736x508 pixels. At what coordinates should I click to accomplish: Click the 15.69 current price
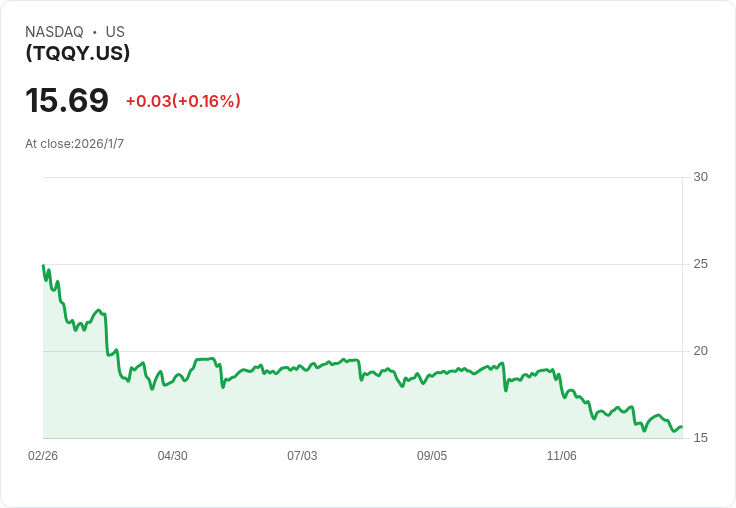point(67,101)
